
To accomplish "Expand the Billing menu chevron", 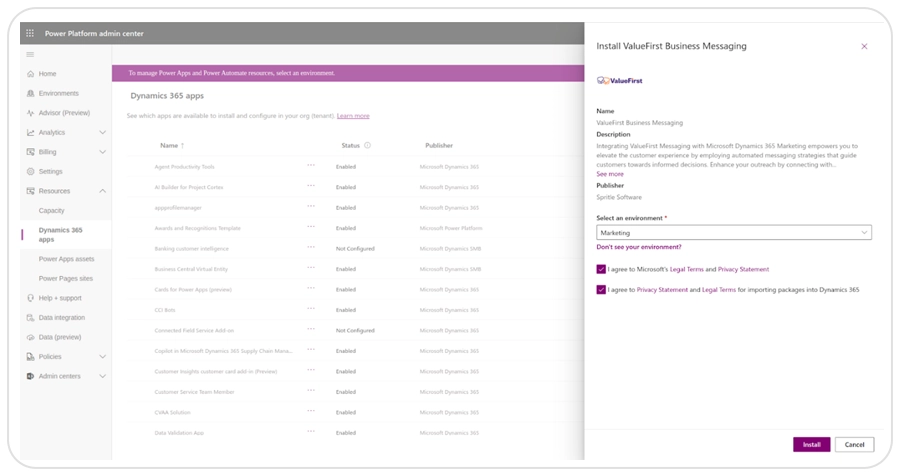I will (x=103, y=152).
